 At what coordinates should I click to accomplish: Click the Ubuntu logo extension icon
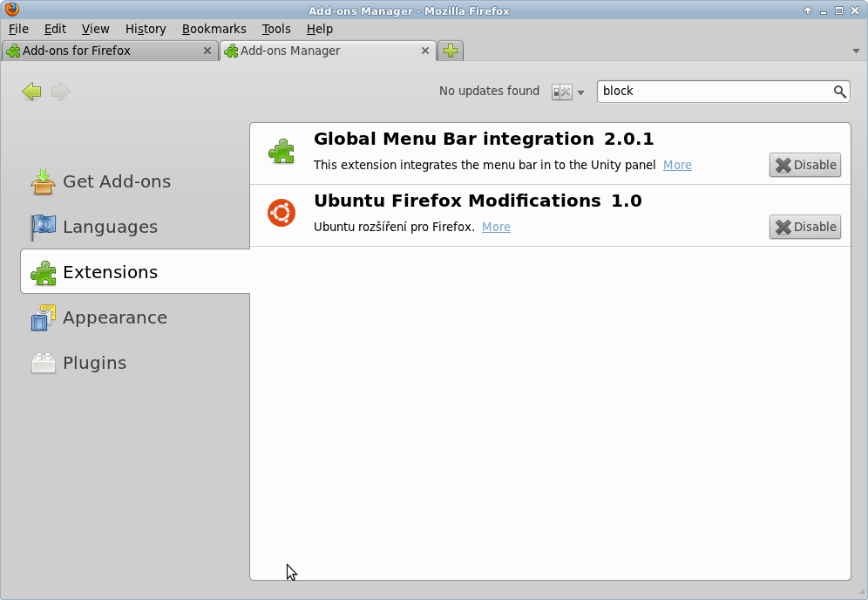click(x=281, y=213)
